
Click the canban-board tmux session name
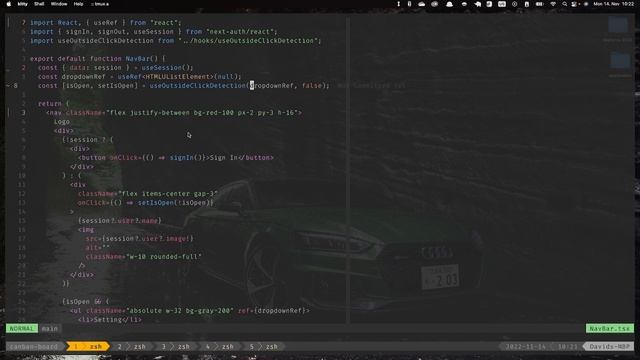[34, 347]
